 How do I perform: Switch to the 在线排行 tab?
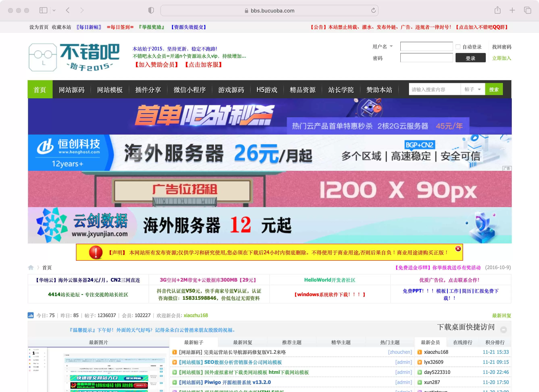click(x=463, y=342)
